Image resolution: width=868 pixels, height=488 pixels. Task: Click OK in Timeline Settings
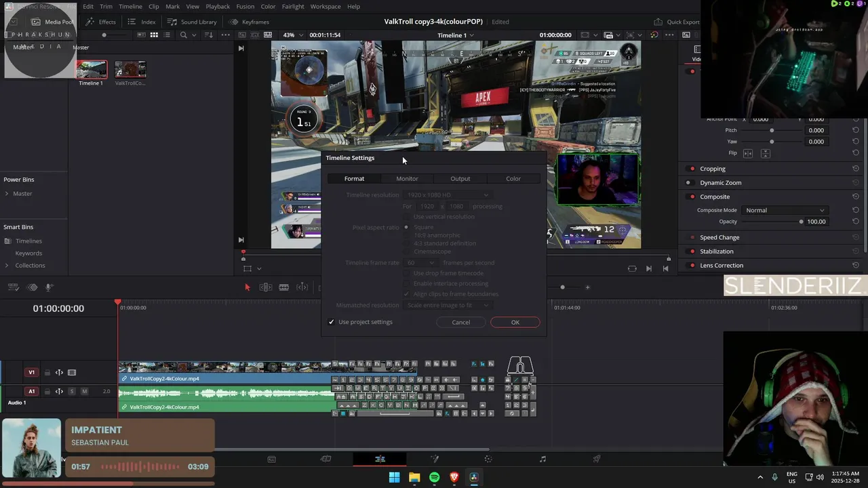coord(515,323)
